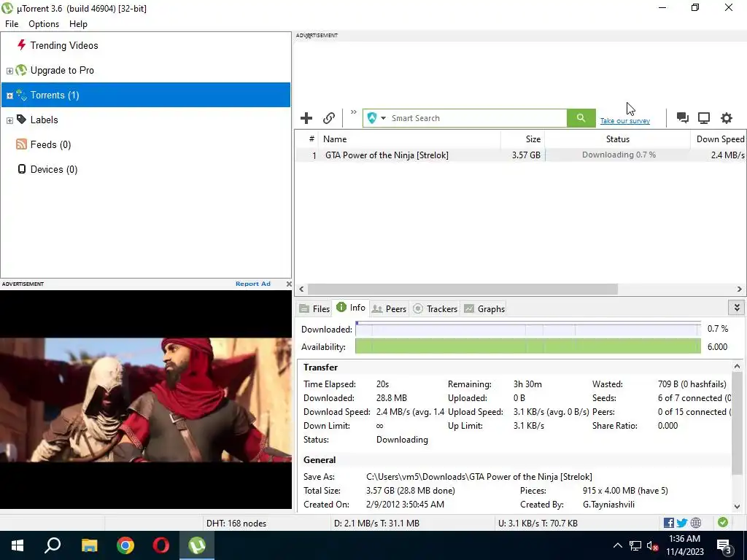Select Torrents (1) in sidebar
The height and width of the screenshot is (560, 747).
point(146,95)
